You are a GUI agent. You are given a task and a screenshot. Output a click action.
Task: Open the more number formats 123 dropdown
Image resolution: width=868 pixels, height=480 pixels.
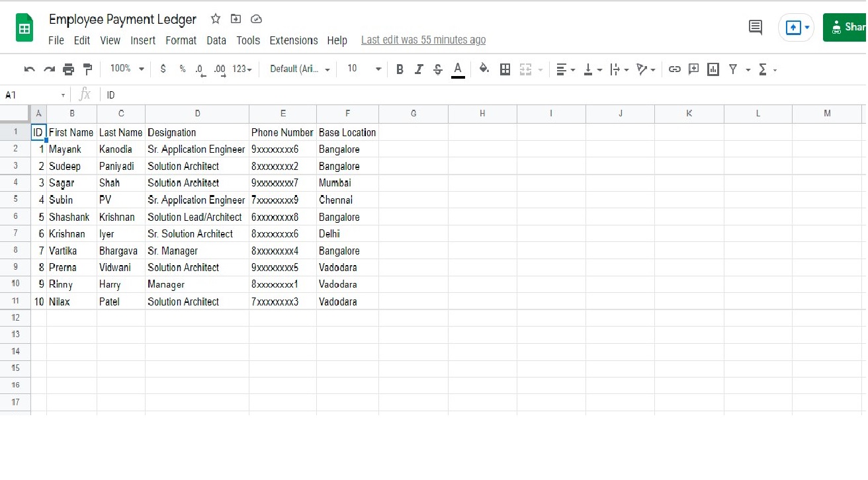[242, 69]
